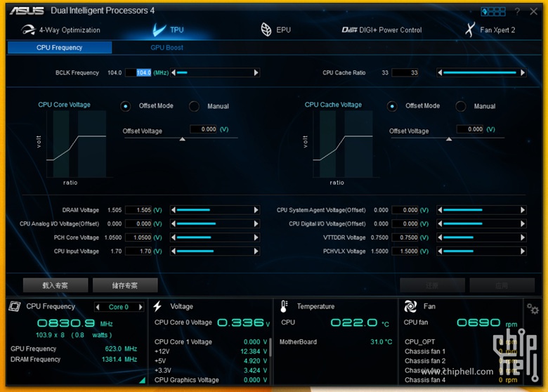Open the EPU section
The height and width of the screenshot is (392, 548).
[275, 30]
